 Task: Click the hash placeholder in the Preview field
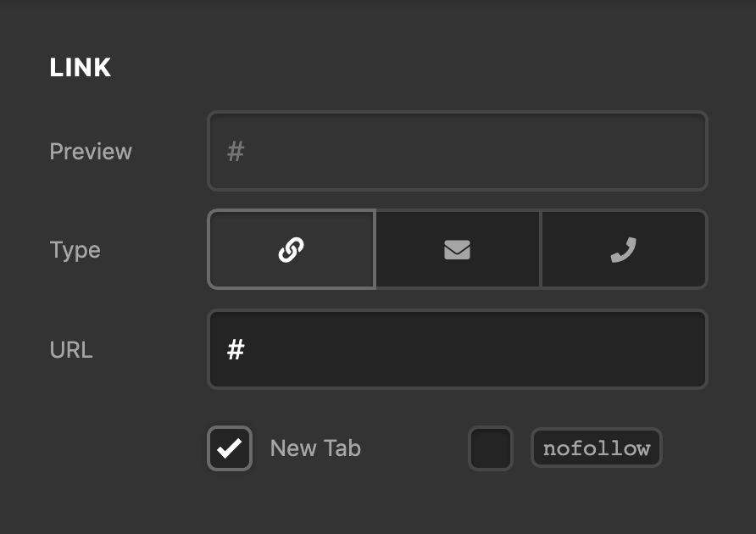click(236, 151)
